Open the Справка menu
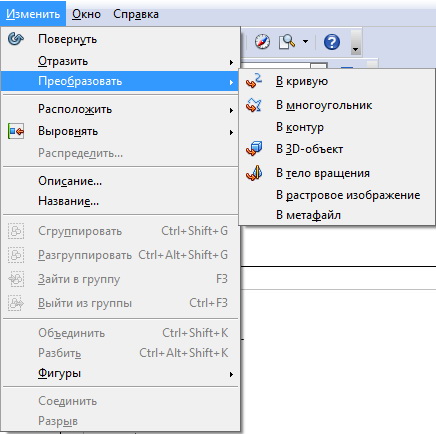Viewport: 436px width, 434px height. [x=136, y=14]
